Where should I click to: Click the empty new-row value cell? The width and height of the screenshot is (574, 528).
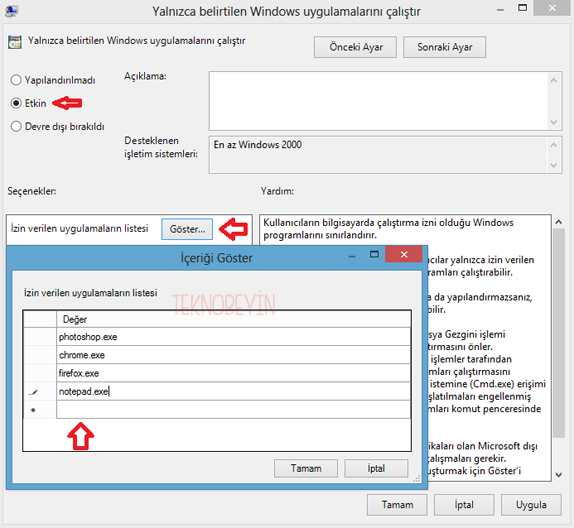pos(234,410)
